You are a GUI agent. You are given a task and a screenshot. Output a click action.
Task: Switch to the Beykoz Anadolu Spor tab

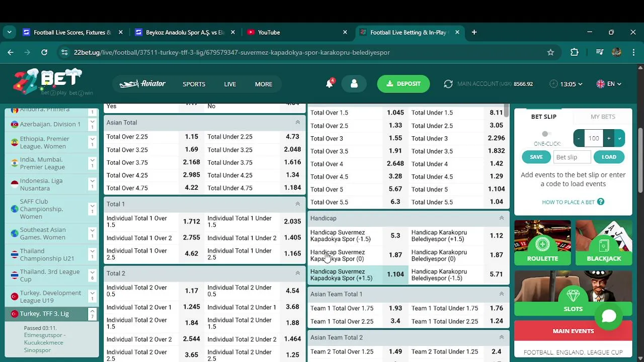point(185,32)
